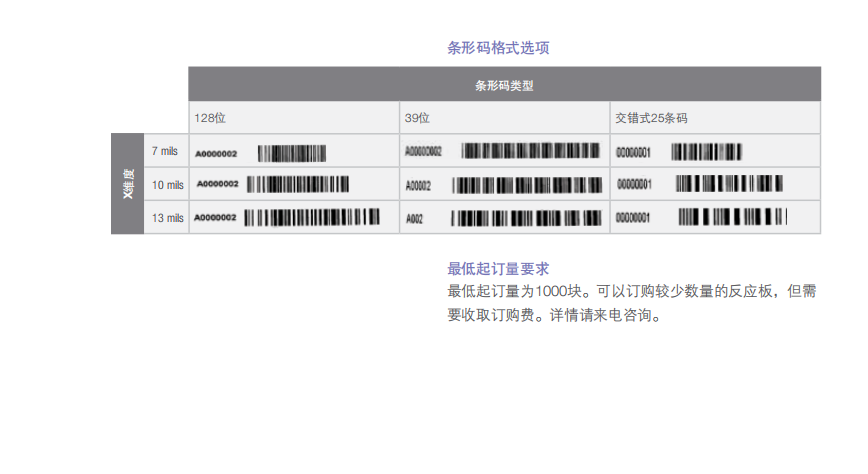Screen dimensions: 868x474
Task: Click the 128位 barcode in the 10 mils row
Action: click(298, 184)
